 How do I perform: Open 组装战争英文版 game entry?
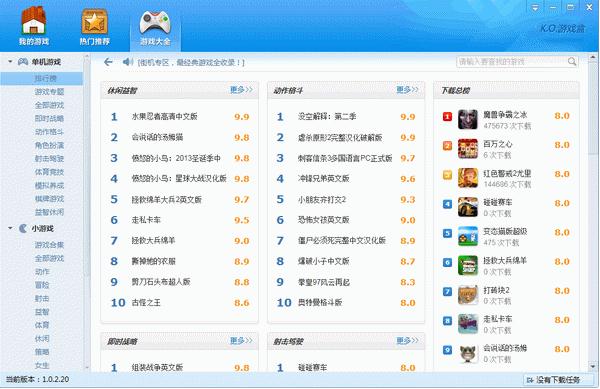(x=157, y=367)
